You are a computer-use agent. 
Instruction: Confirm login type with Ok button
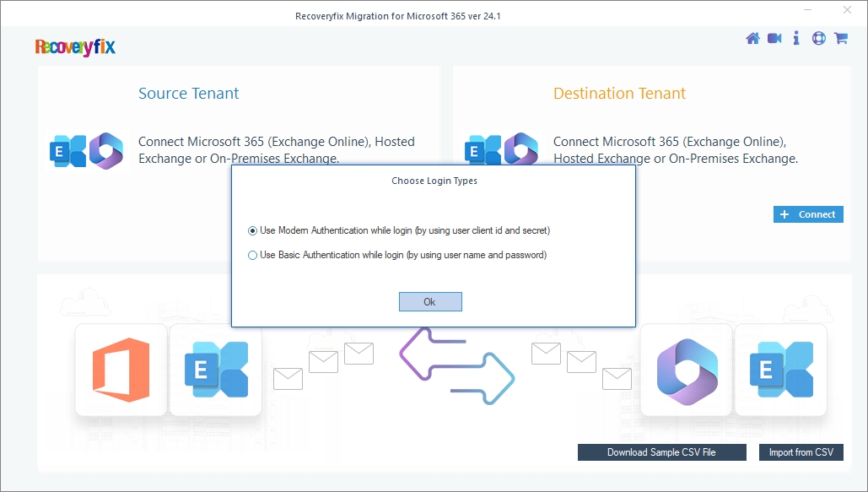431,302
